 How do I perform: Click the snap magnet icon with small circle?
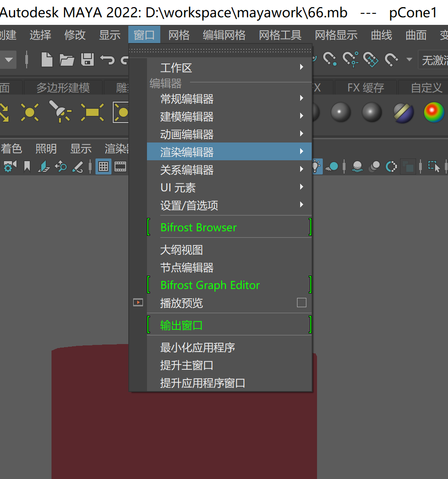point(350,59)
